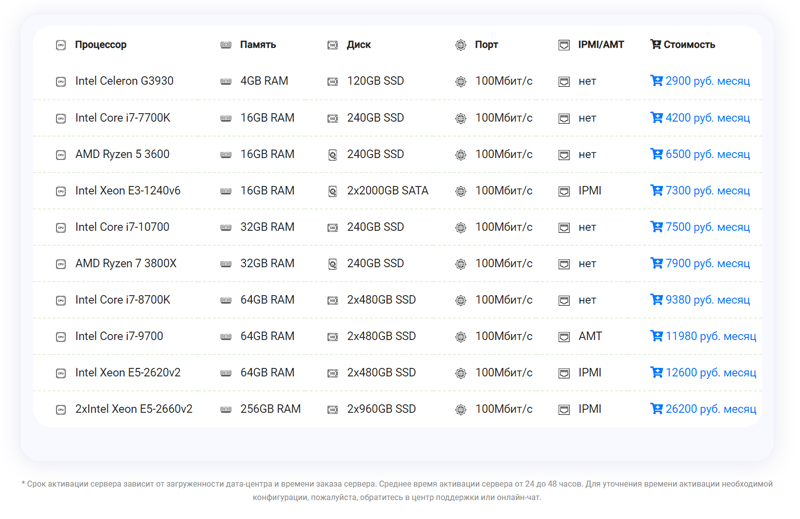Image resolution: width=800 pixels, height=519 pixels.
Task: Select the Intel Xeon E5-2620v2 processor name
Action: coord(128,373)
